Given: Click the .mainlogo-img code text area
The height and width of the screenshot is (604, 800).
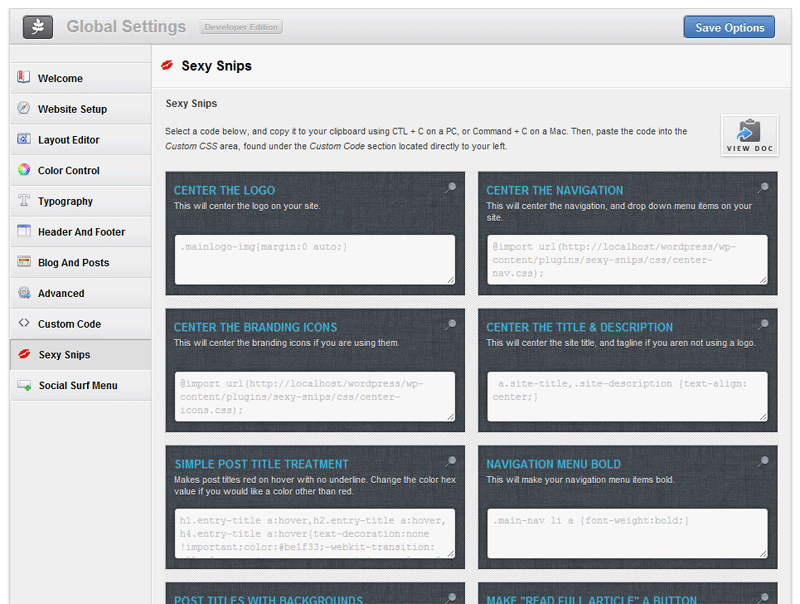Looking at the screenshot, I should [x=315, y=260].
